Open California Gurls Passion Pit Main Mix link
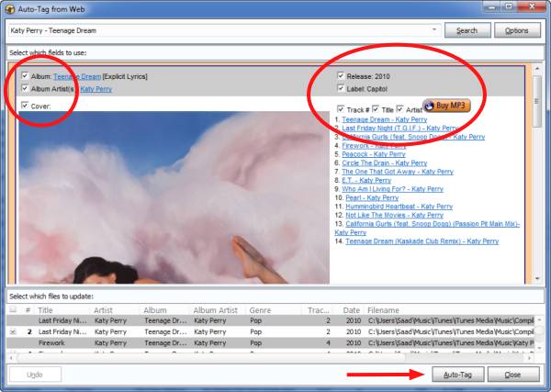 433,224
